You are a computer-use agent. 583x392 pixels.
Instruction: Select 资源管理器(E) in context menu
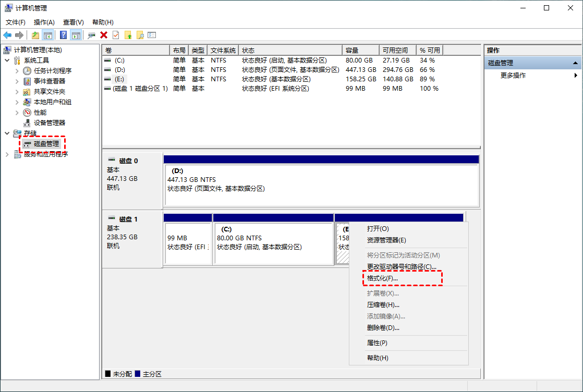pos(409,240)
